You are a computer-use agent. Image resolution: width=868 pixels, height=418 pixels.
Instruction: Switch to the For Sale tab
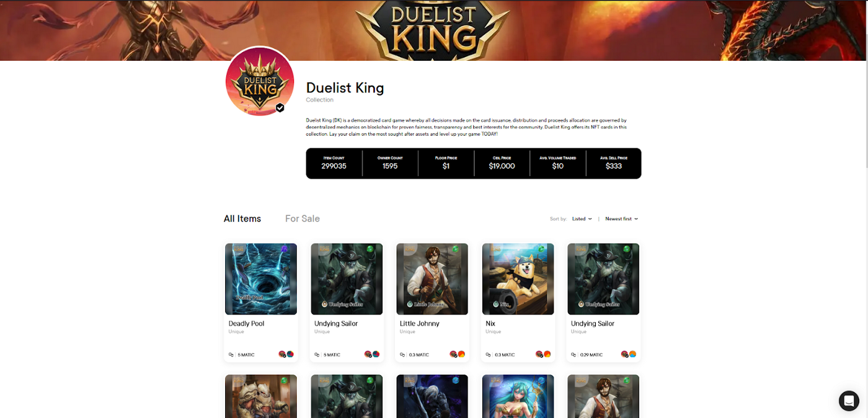click(303, 219)
